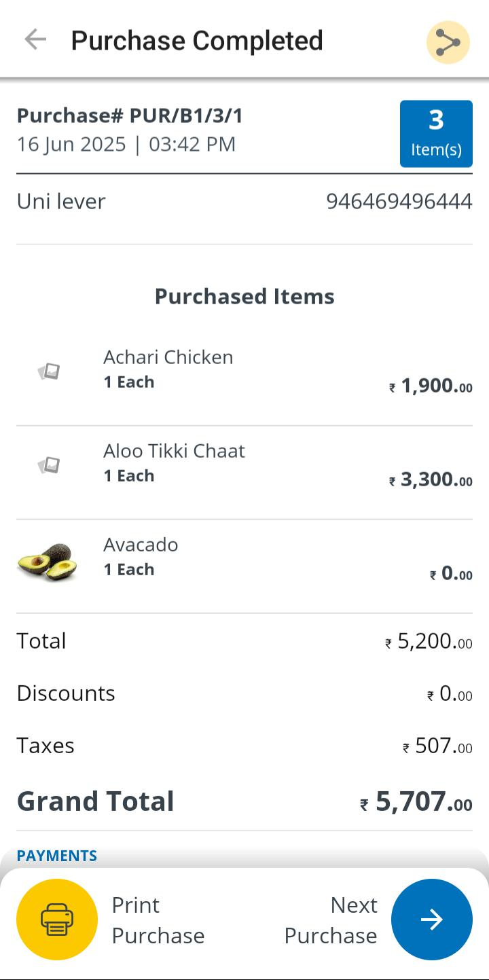
Task: Tap the supplier phone number 946469496444
Action: [399, 202]
